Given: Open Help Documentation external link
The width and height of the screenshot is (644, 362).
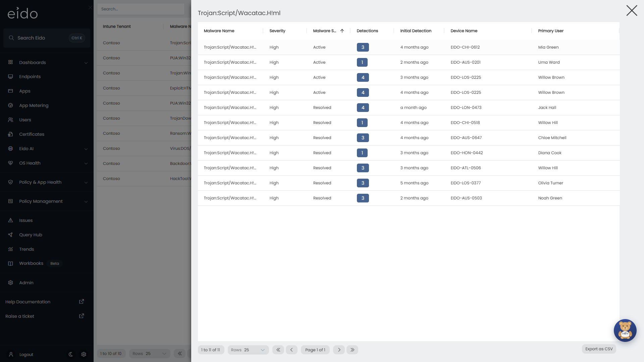Looking at the screenshot, I should pyautogui.click(x=82, y=302).
